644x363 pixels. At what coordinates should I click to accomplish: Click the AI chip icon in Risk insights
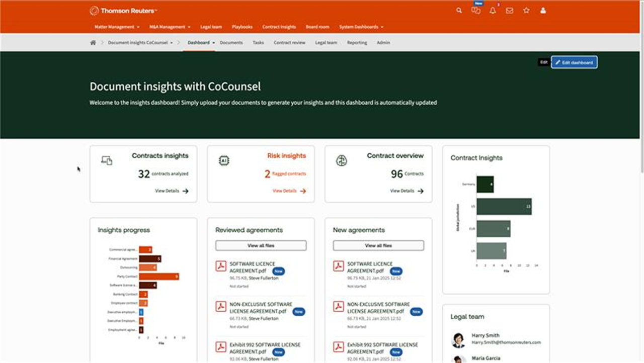224,161
